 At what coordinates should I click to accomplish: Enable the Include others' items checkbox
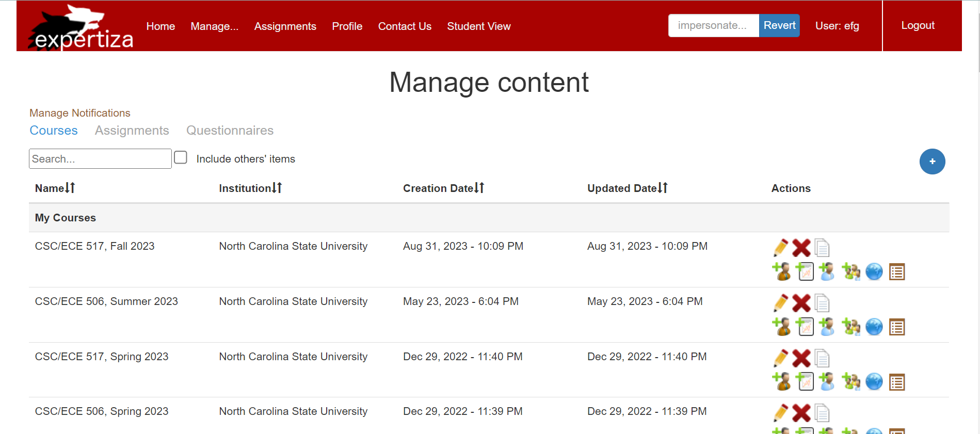(181, 158)
